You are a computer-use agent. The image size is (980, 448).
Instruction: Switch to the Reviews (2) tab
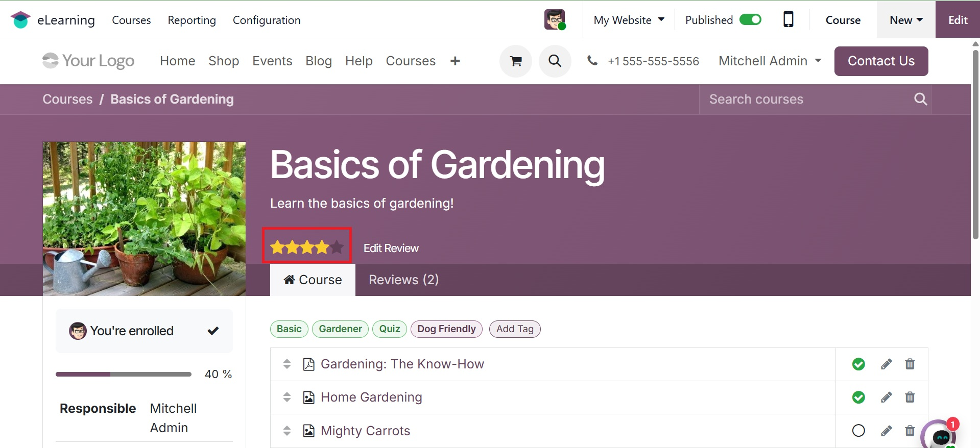click(403, 280)
